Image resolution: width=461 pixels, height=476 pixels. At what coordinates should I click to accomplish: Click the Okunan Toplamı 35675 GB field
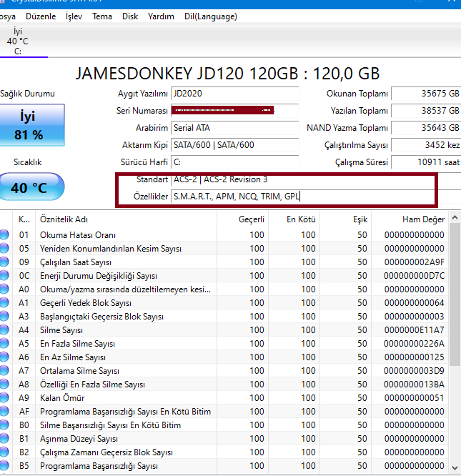pyautogui.click(x=426, y=94)
